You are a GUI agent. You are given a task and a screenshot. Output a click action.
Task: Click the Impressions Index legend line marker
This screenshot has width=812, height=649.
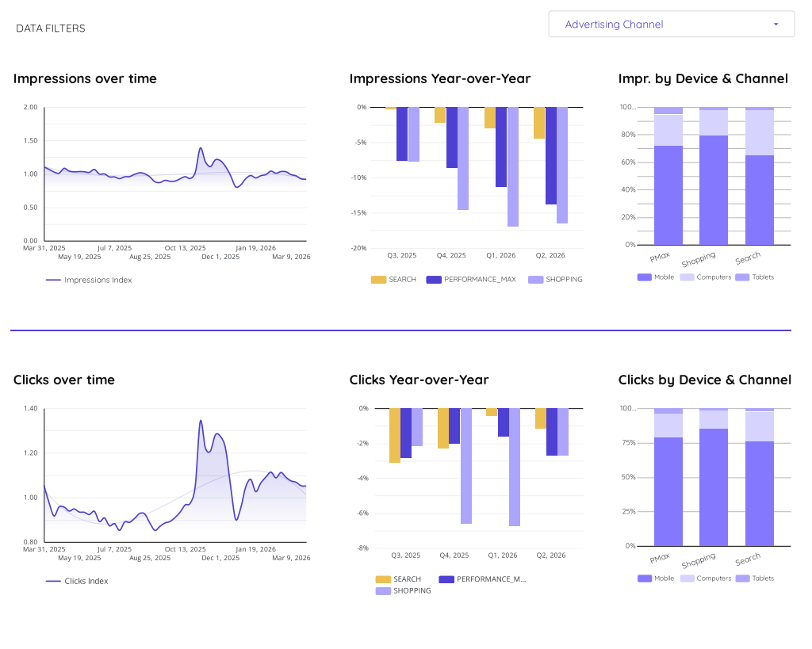(x=53, y=280)
